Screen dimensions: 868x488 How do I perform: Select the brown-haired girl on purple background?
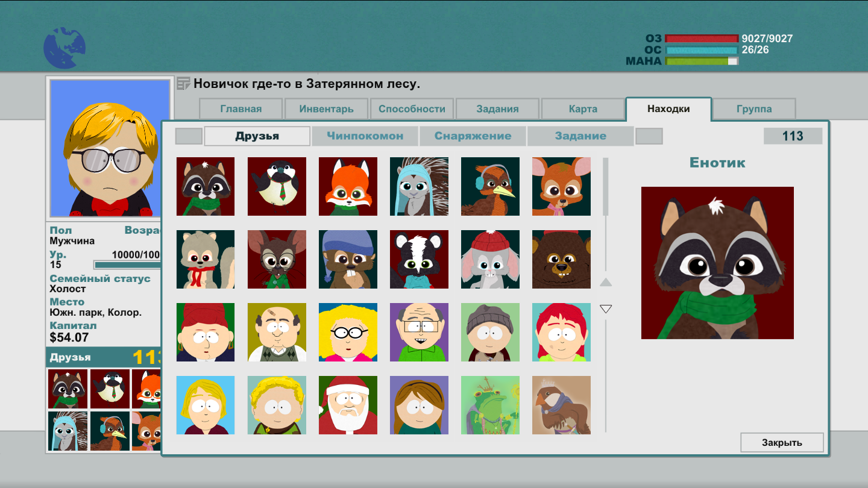pos(419,405)
